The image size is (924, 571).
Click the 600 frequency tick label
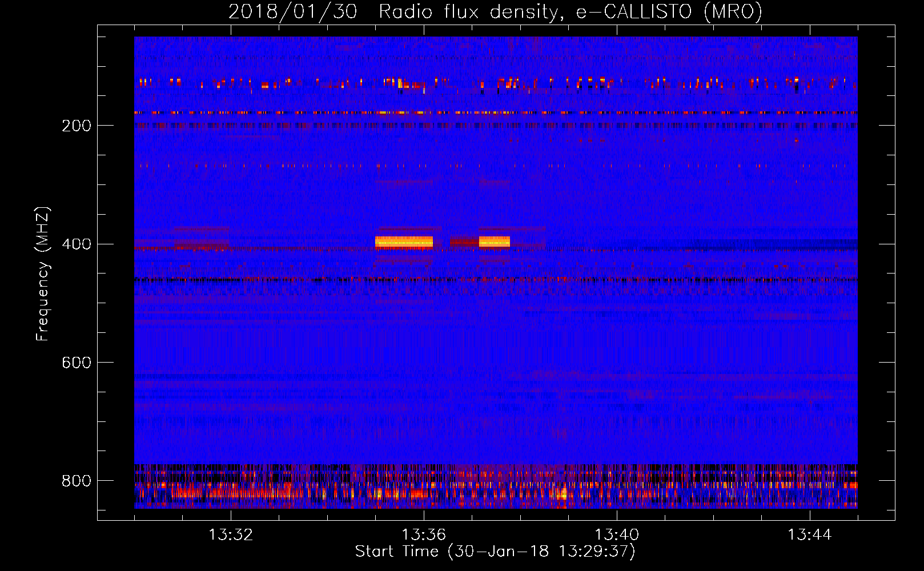coord(77,363)
